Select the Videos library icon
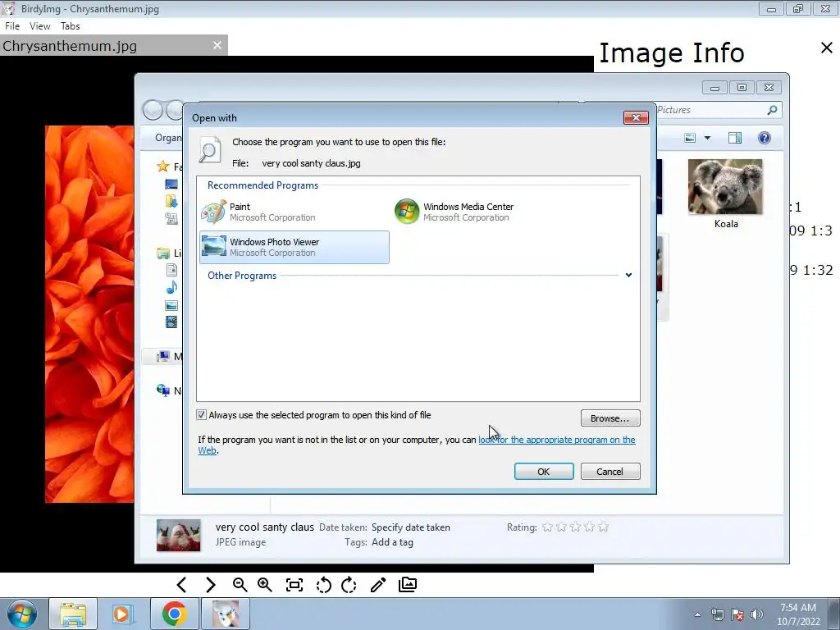 click(171, 322)
